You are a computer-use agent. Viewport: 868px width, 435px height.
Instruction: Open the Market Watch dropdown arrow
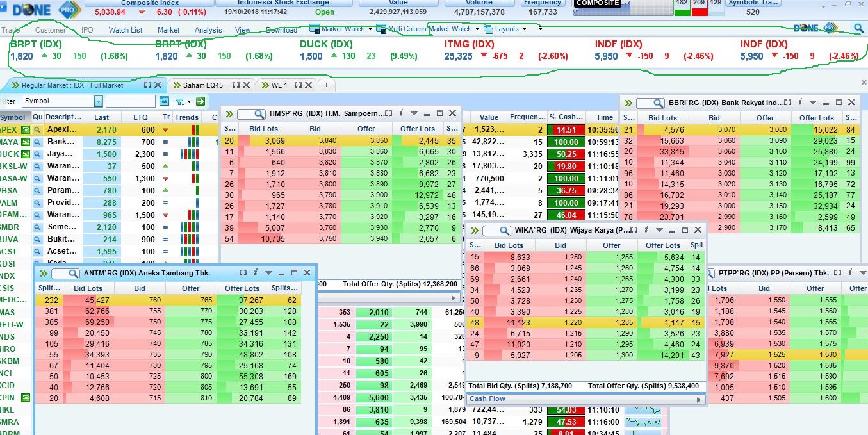coord(371,29)
